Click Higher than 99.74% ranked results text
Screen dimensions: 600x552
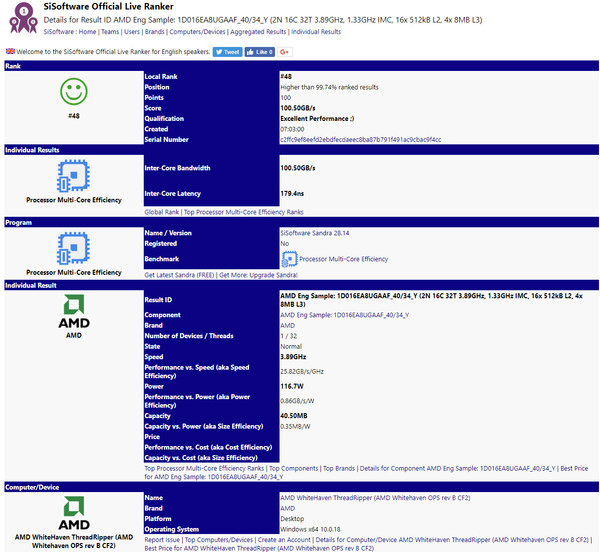tap(329, 87)
